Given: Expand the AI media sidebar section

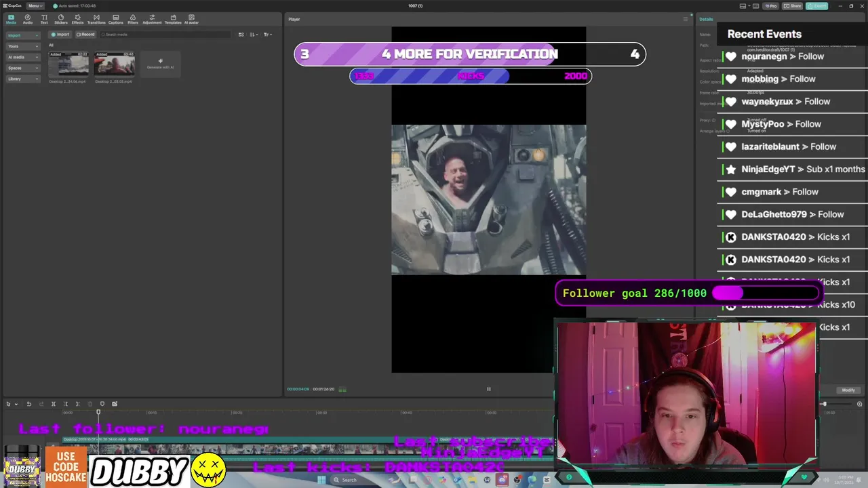Looking at the screenshot, I should click(x=23, y=57).
